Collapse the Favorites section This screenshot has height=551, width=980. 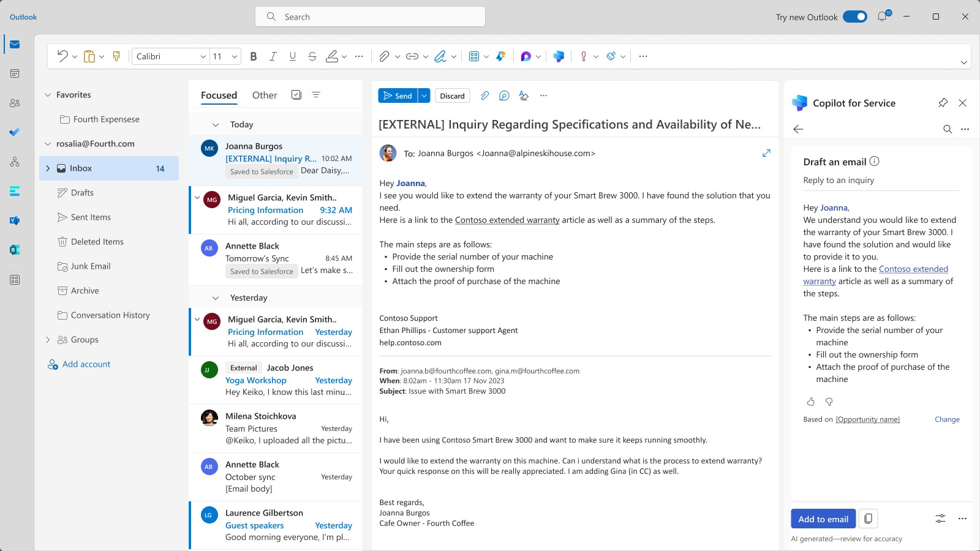coord(48,95)
